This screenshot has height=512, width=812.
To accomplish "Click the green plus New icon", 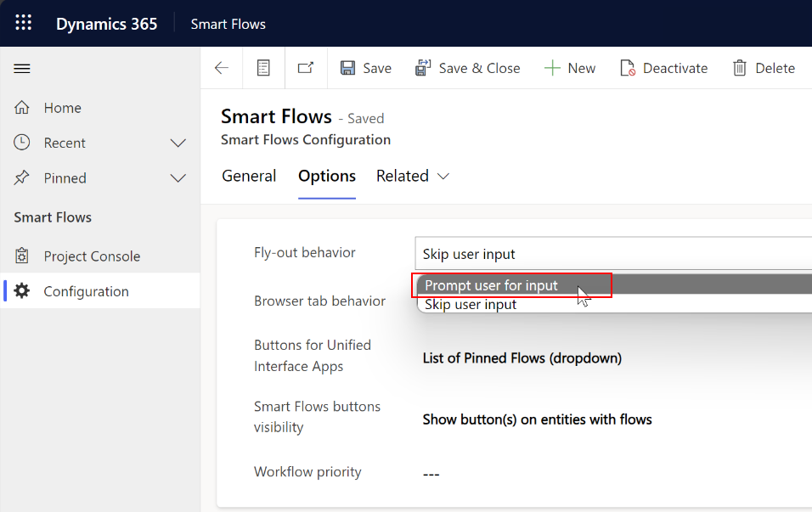I will coord(553,68).
